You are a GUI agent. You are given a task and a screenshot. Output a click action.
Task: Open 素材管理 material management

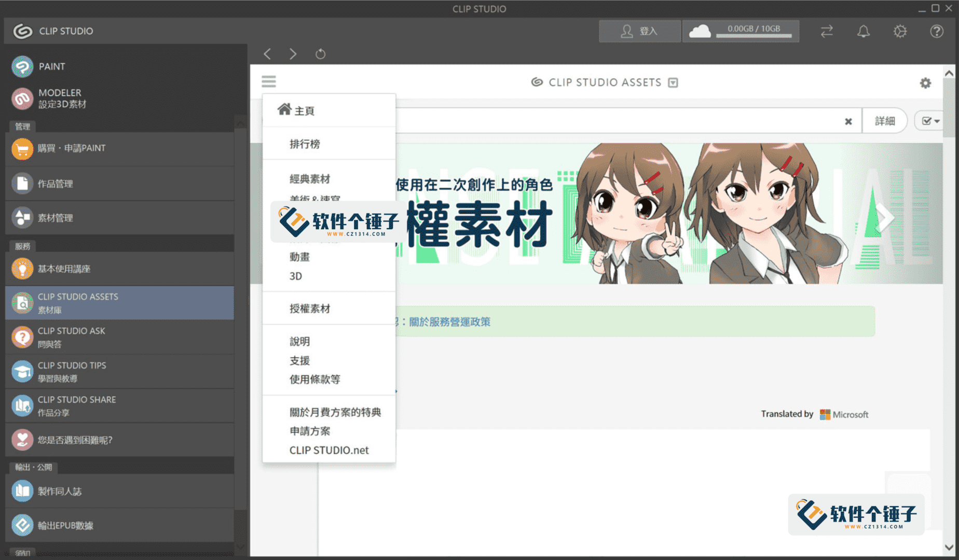point(55,218)
